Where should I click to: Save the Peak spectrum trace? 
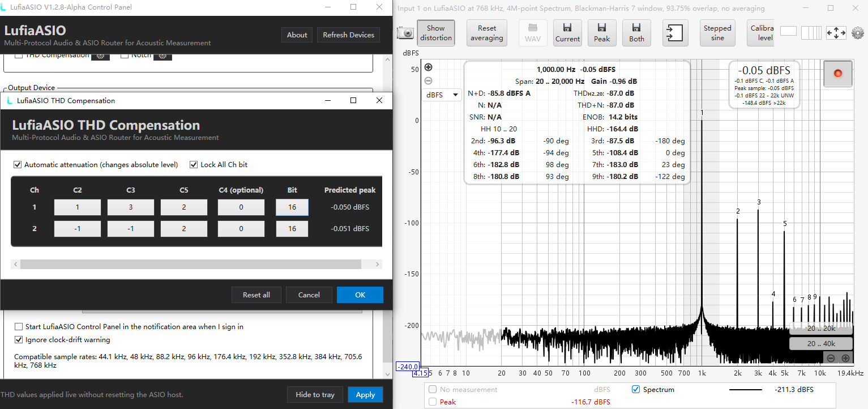602,33
